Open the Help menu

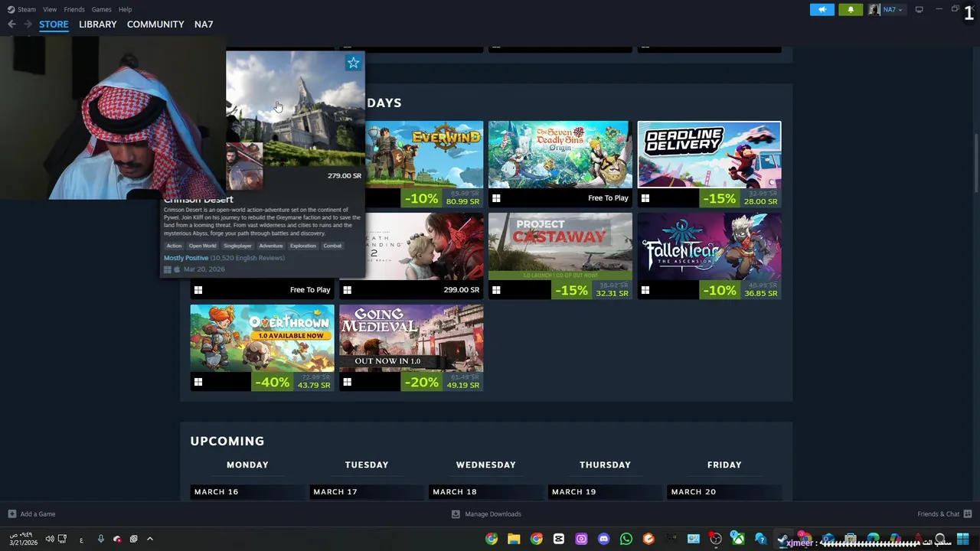coord(126,9)
